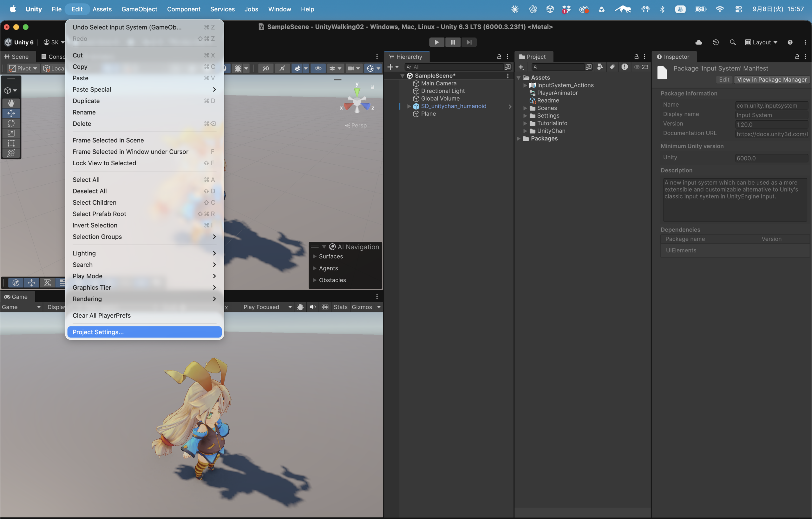The width and height of the screenshot is (812, 519).
Task: Toggle Stats in the Game view
Action: click(x=340, y=307)
